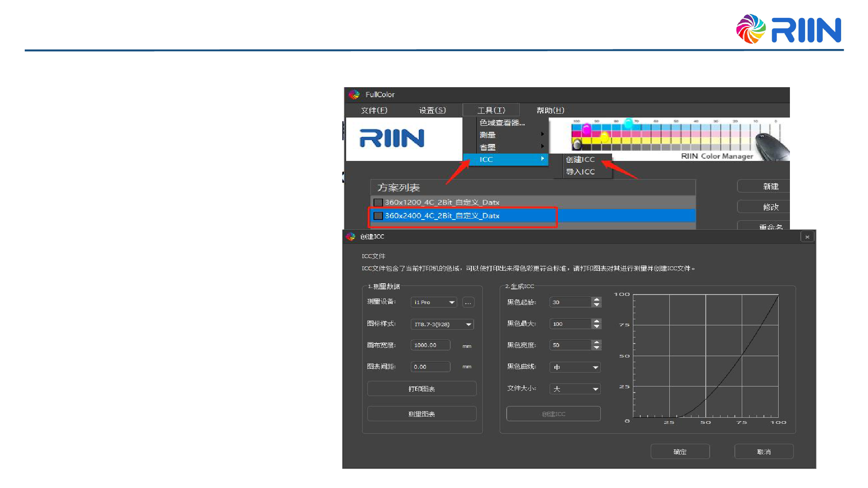Open the 文件大小 dropdown
Viewport: 868px width, 488px height.
pos(575,389)
